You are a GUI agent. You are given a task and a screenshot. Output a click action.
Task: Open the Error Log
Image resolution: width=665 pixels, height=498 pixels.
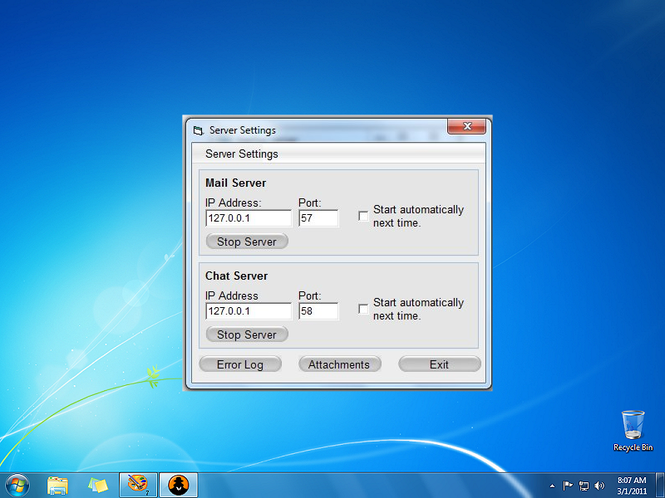tap(240, 364)
